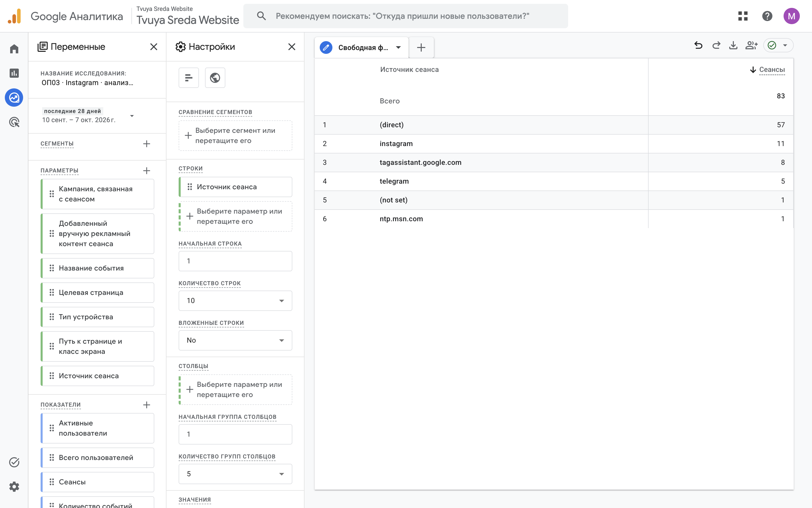The width and height of the screenshot is (812, 508).
Task: Add a new dimension in Параметры
Action: point(147,171)
